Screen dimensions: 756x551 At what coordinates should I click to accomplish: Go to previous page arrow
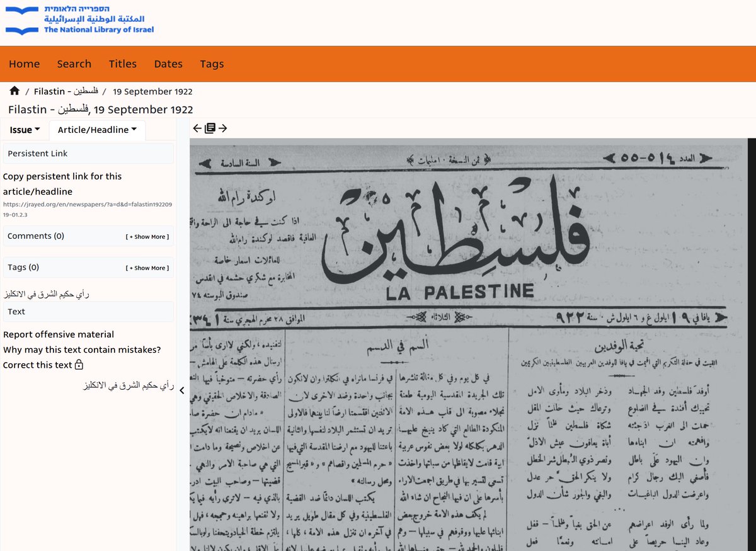click(x=197, y=128)
